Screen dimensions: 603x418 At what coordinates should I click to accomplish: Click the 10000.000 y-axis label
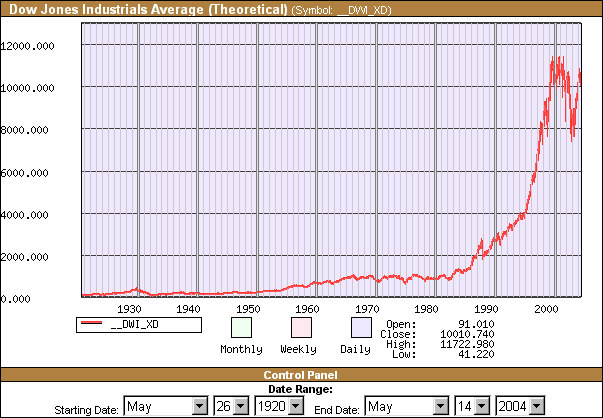(27, 88)
